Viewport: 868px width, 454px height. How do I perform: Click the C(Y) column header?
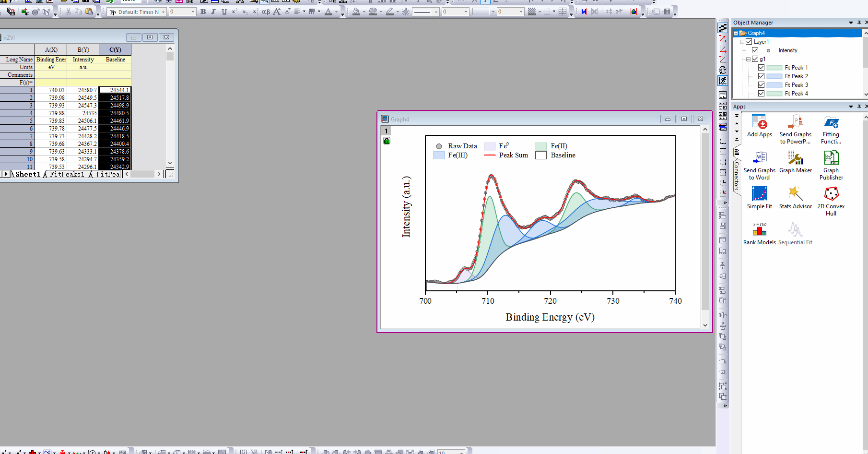tap(115, 50)
